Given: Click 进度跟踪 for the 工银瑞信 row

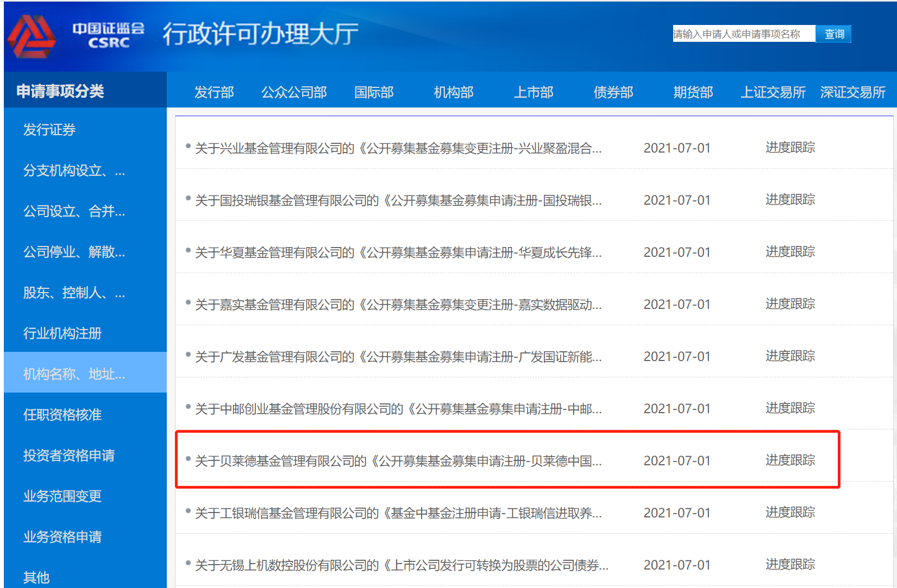Looking at the screenshot, I should [790, 513].
